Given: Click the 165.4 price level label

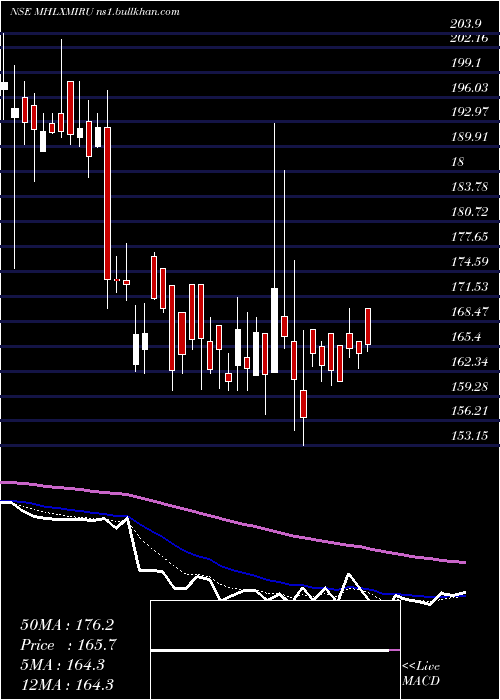Looking at the screenshot, I should (466, 336).
